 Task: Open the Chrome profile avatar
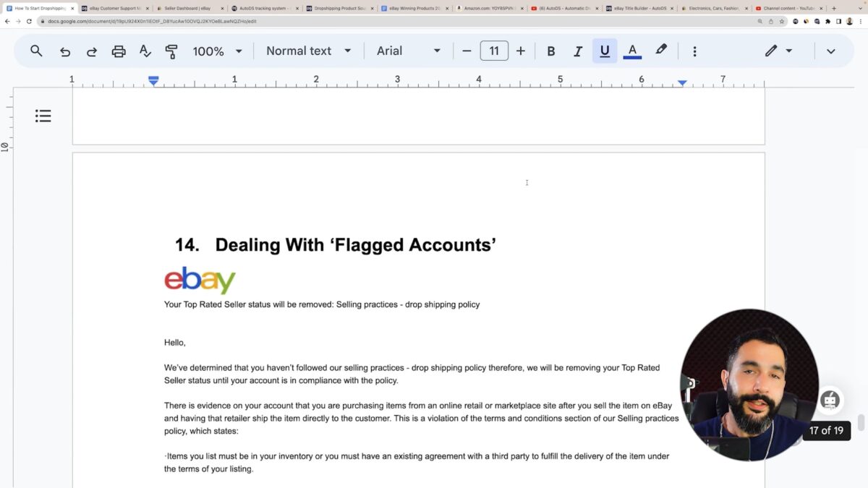click(x=849, y=21)
